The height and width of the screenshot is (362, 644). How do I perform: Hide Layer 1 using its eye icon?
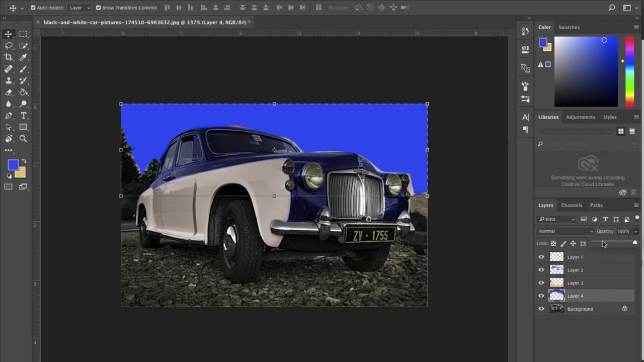[541, 257]
